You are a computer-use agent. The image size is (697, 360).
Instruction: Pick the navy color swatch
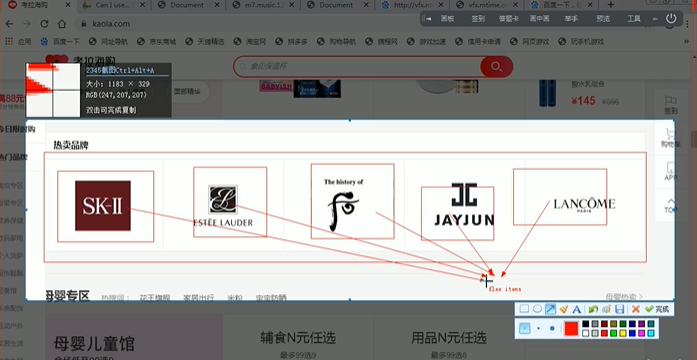pyautogui.click(x=632, y=324)
